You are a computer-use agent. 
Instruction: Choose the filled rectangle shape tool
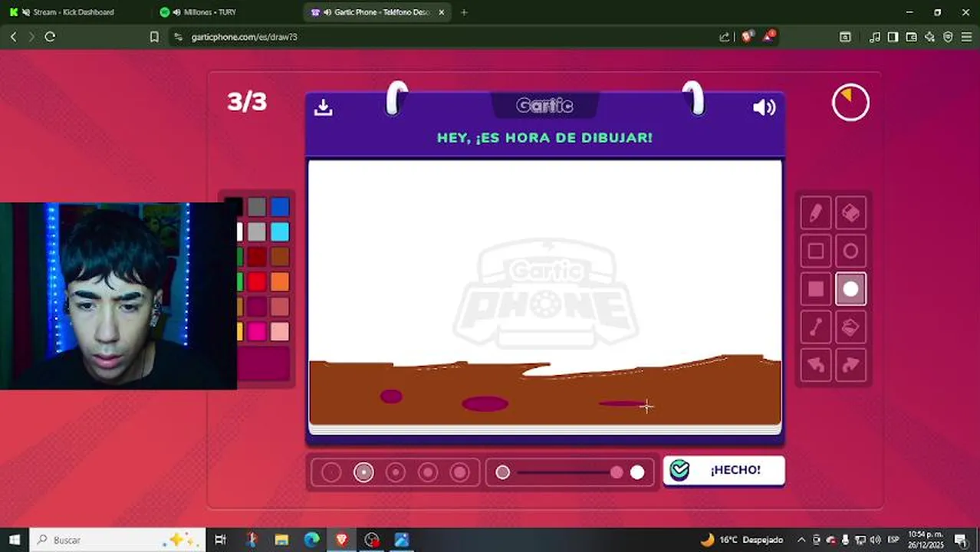tap(816, 289)
